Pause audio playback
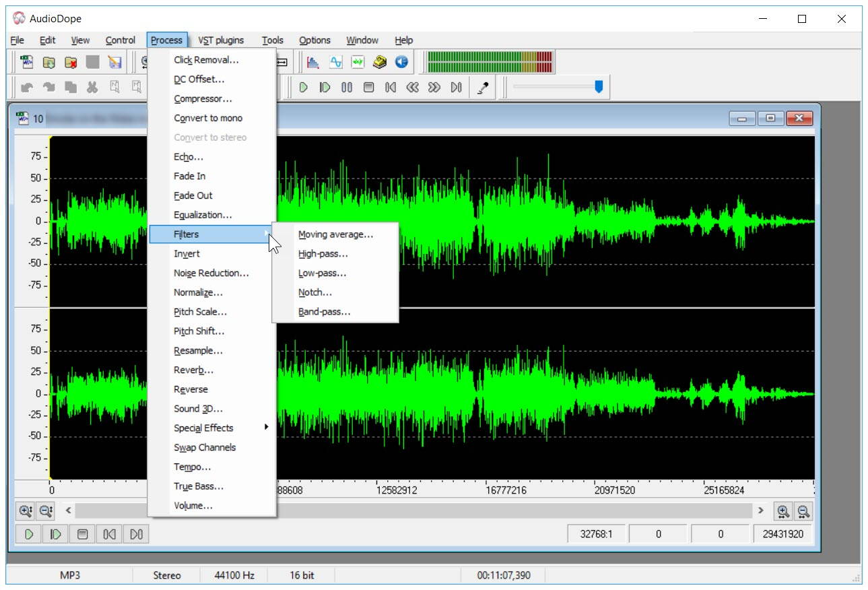868x590 pixels. pyautogui.click(x=346, y=86)
